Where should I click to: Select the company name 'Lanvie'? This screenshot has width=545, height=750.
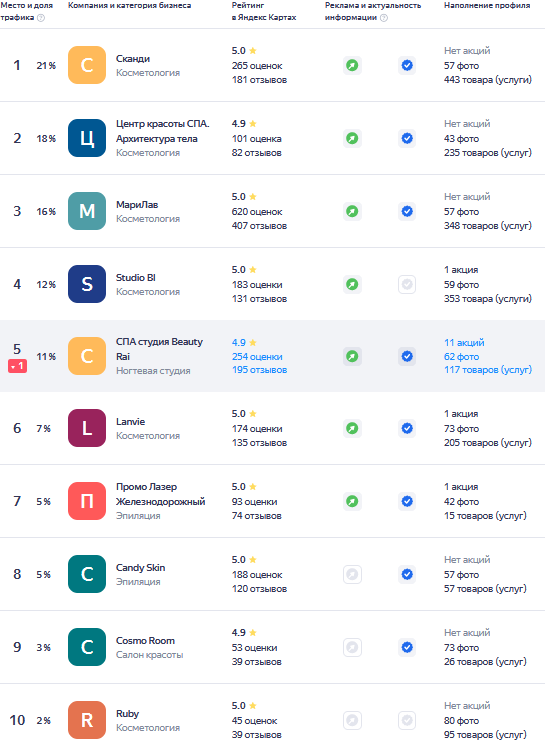coord(130,422)
